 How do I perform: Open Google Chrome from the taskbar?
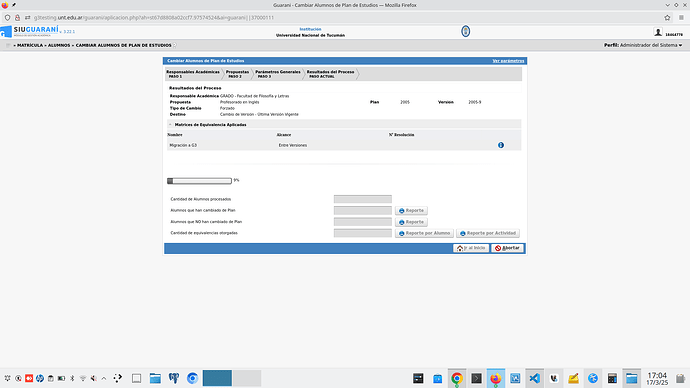457,378
